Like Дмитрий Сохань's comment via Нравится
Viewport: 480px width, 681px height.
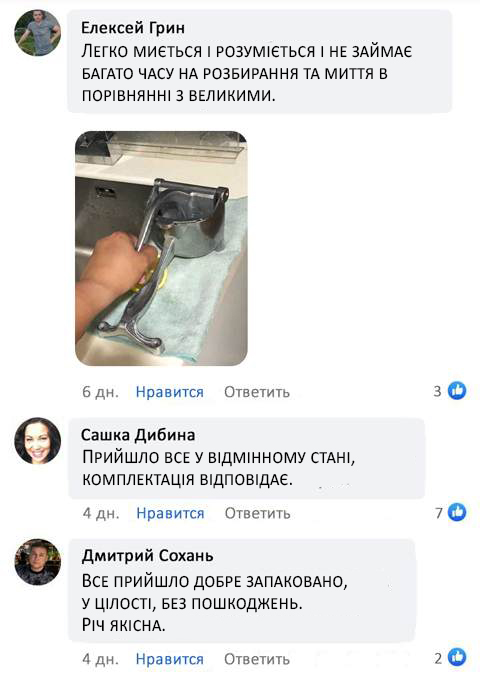tap(169, 659)
